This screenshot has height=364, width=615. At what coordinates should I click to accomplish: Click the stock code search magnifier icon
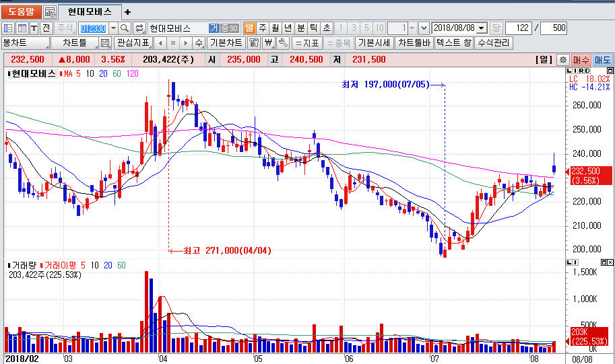(x=125, y=28)
